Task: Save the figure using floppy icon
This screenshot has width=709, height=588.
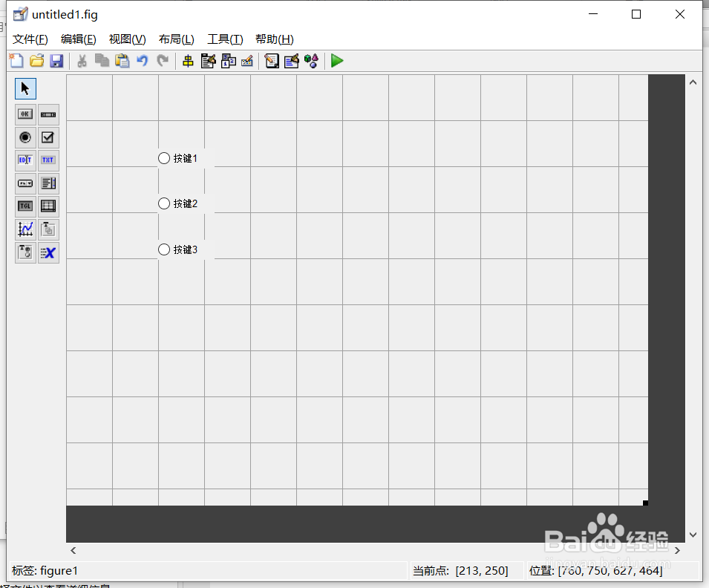Action: click(56, 61)
